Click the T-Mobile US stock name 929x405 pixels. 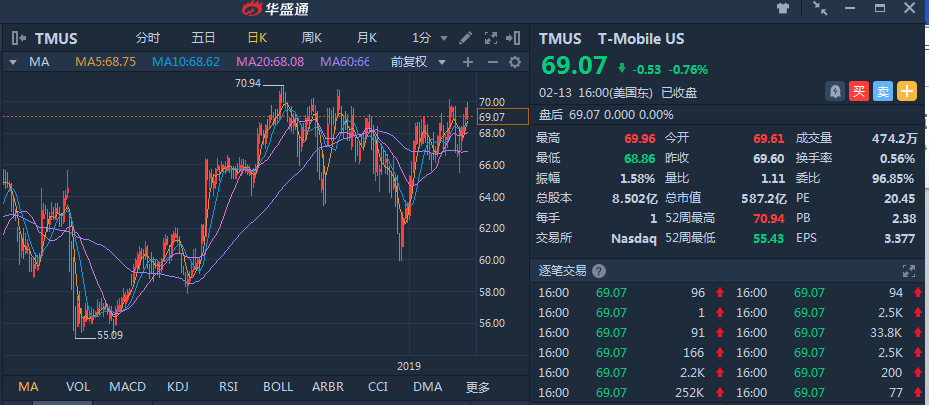(641, 39)
